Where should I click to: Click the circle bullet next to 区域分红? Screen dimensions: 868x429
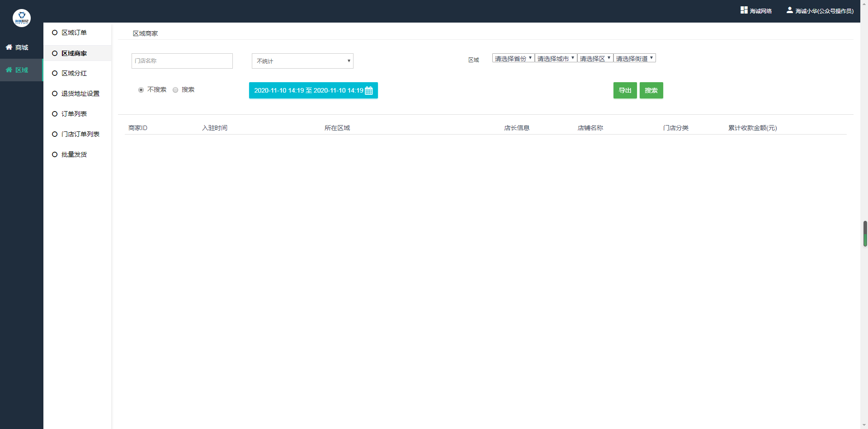point(55,73)
